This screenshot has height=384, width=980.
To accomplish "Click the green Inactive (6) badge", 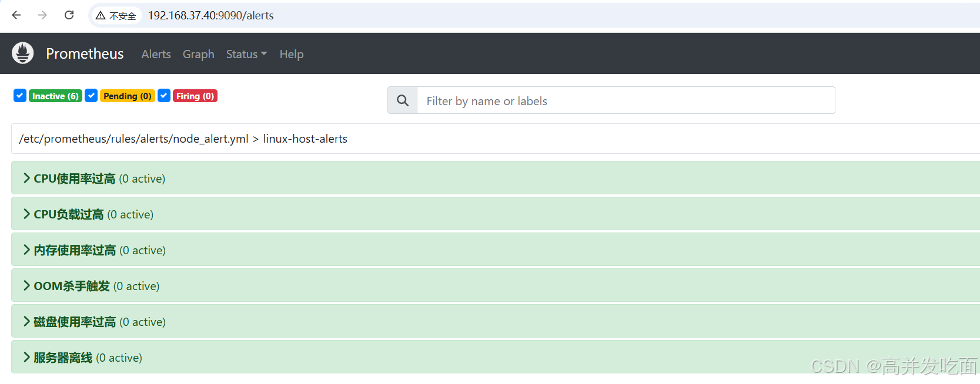I will [x=55, y=96].
